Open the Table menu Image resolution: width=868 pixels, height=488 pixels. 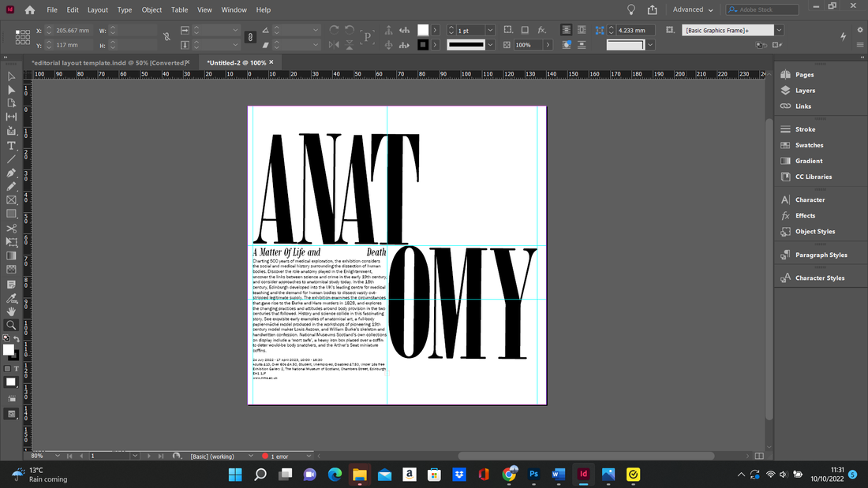tap(179, 10)
